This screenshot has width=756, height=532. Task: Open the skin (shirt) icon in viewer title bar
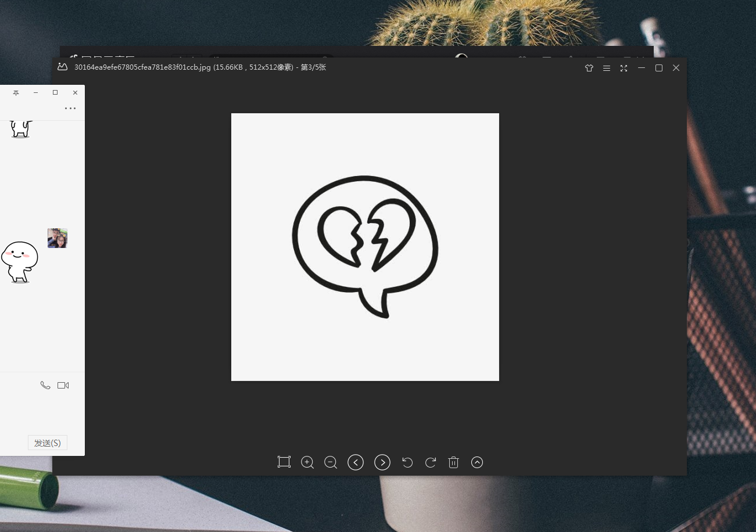[589, 68]
